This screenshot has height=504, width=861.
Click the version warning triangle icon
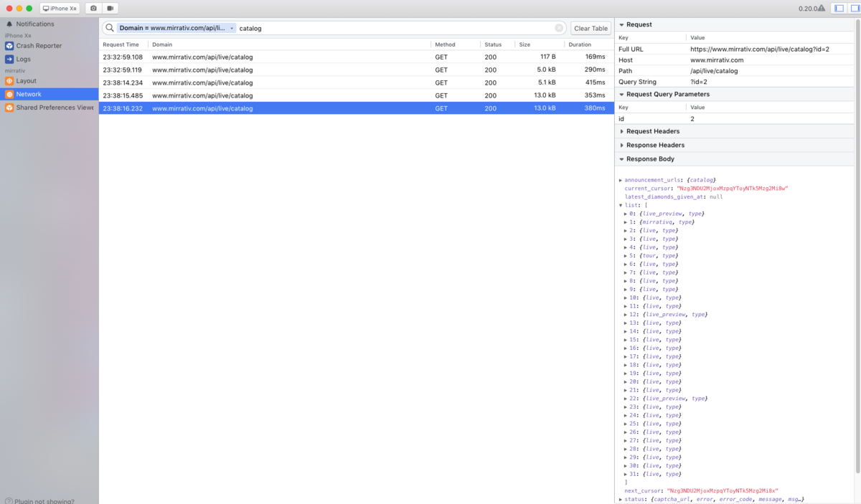tap(822, 9)
